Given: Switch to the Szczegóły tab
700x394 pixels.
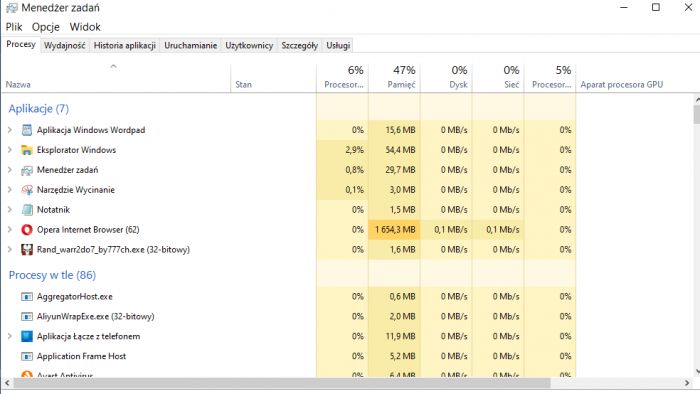Looking at the screenshot, I should point(300,46).
